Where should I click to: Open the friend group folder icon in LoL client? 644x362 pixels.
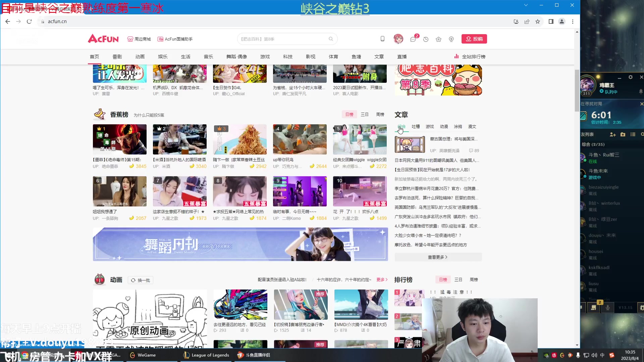pyautogui.click(x=623, y=134)
